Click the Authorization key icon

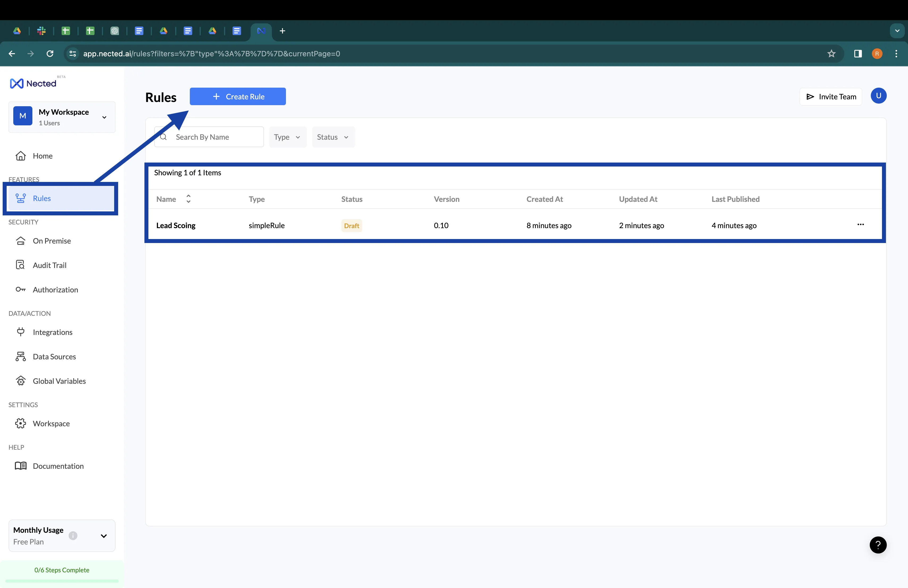point(21,289)
